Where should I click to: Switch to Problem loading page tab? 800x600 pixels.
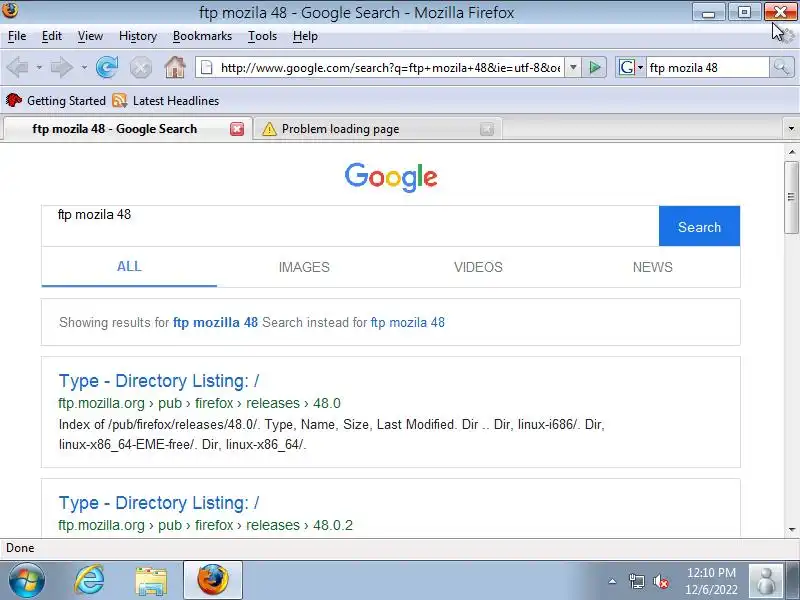tap(378, 129)
